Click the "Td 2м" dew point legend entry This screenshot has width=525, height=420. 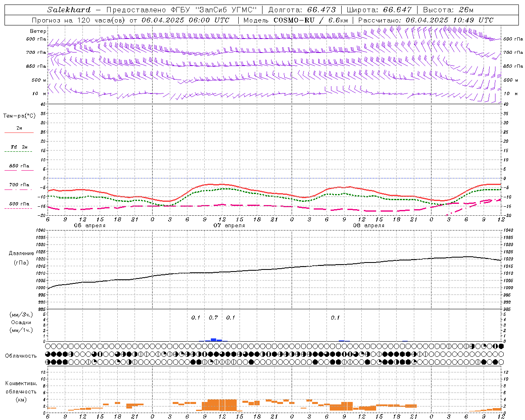click(19, 147)
